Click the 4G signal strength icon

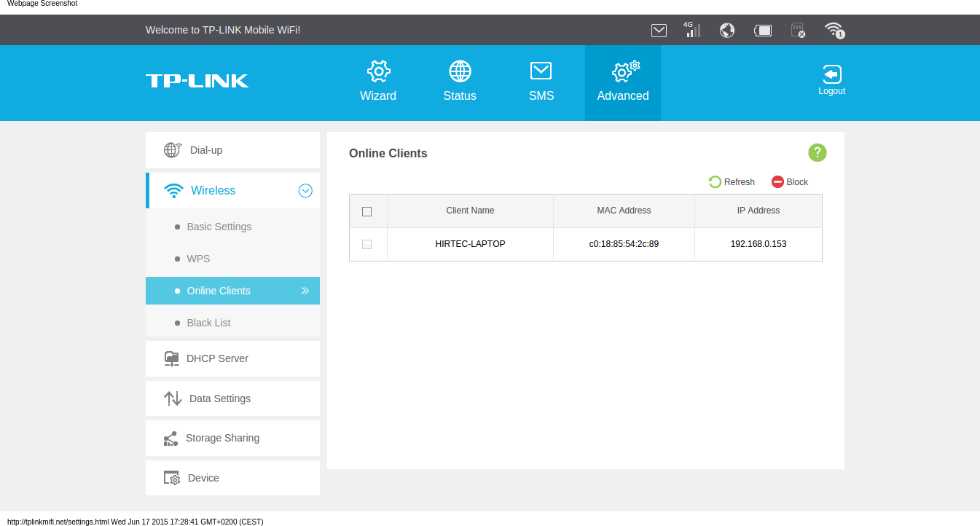692,30
